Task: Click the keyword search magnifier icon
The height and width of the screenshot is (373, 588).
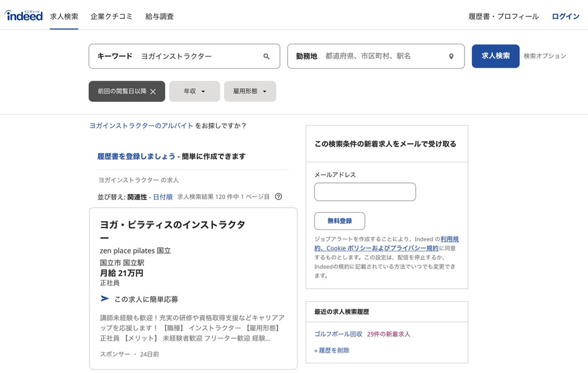Action: pos(266,56)
